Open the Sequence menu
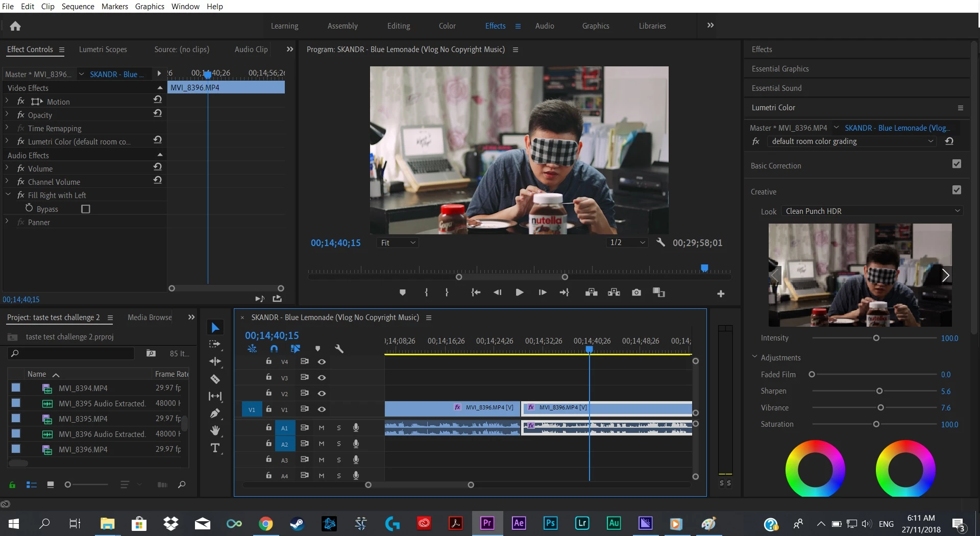The image size is (980, 536). tap(78, 6)
